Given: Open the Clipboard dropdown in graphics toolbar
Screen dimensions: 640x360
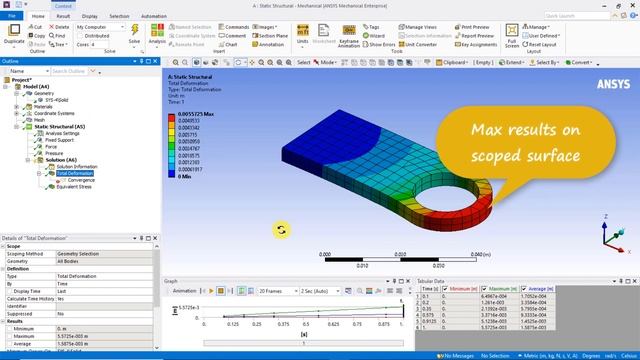Looking at the screenshot, I should tap(451, 62).
